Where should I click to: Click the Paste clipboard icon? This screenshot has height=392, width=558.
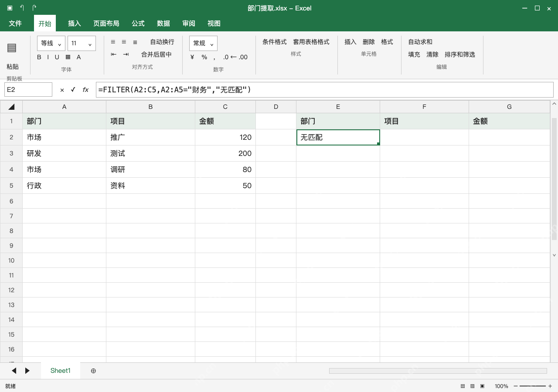point(12,48)
